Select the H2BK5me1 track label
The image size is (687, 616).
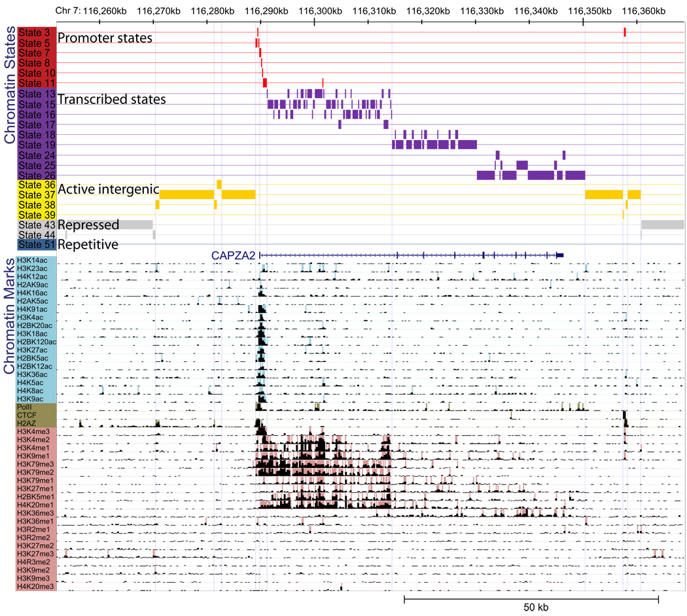[x=35, y=497]
